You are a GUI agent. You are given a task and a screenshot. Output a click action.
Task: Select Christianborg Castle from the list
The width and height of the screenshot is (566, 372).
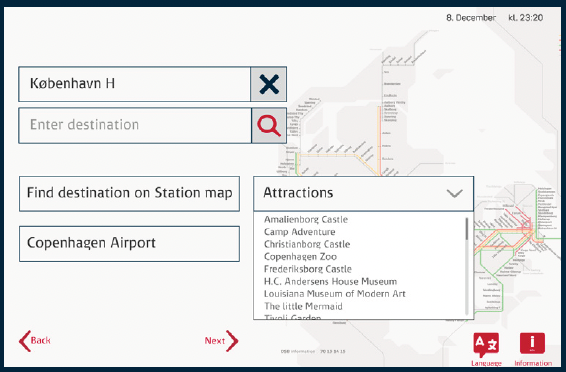pos(307,244)
